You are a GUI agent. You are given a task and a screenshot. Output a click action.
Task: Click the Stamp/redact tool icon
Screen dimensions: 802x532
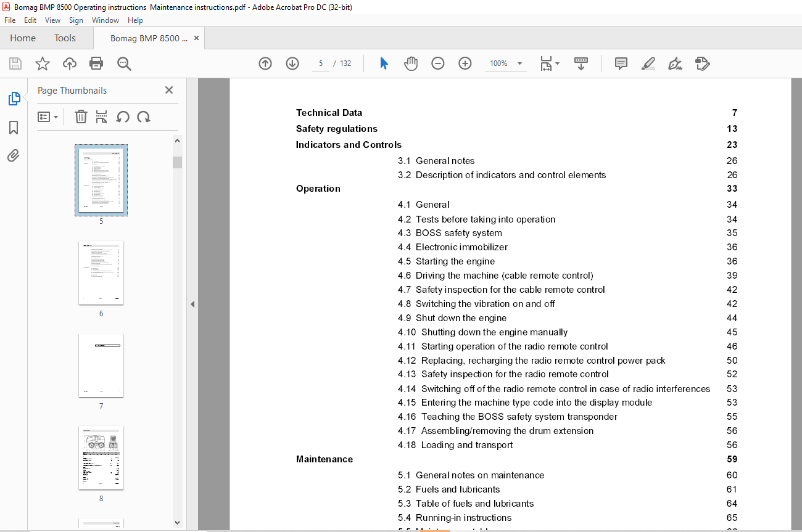coord(703,63)
